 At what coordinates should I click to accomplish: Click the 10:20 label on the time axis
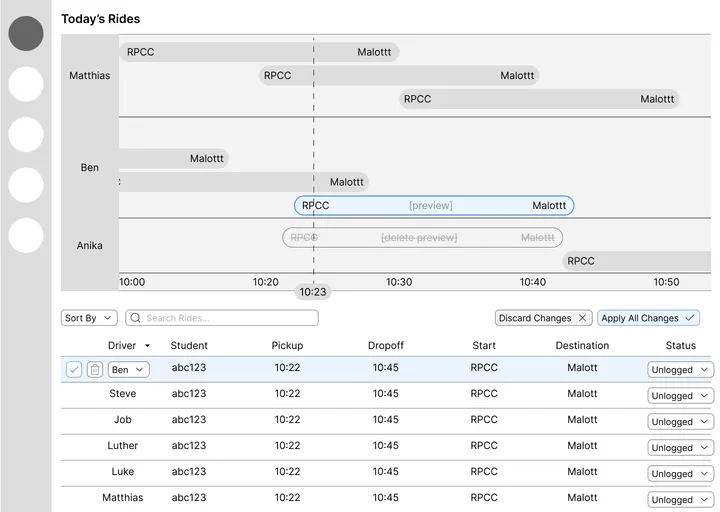coord(265,282)
